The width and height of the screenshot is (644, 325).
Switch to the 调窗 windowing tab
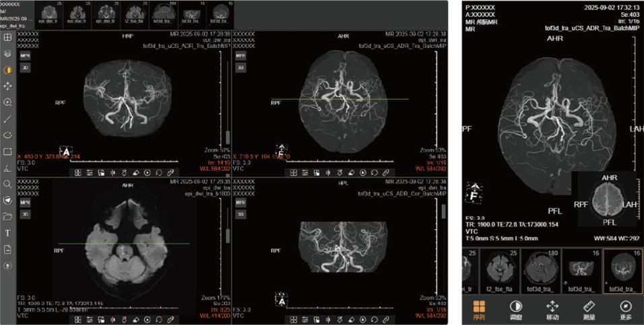click(515, 309)
